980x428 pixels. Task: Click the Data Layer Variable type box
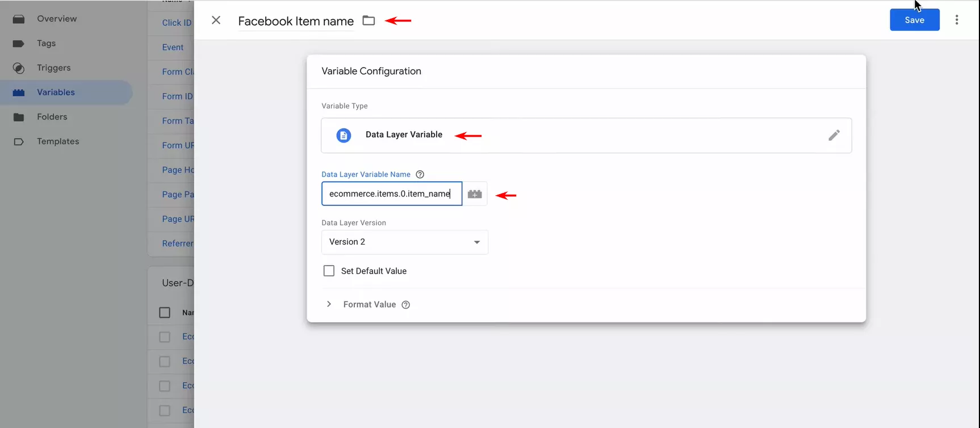586,135
